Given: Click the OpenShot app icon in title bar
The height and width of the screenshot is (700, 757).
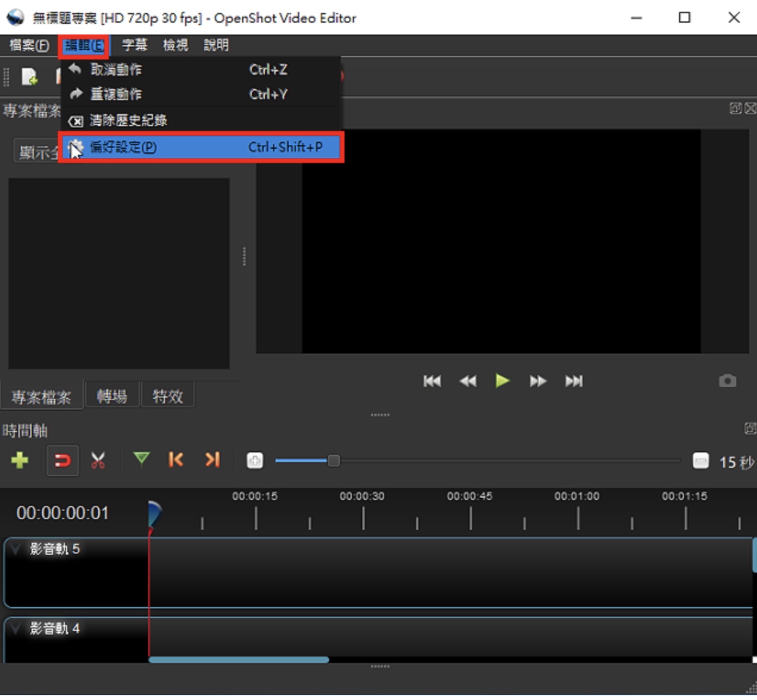Looking at the screenshot, I should [x=15, y=17].
